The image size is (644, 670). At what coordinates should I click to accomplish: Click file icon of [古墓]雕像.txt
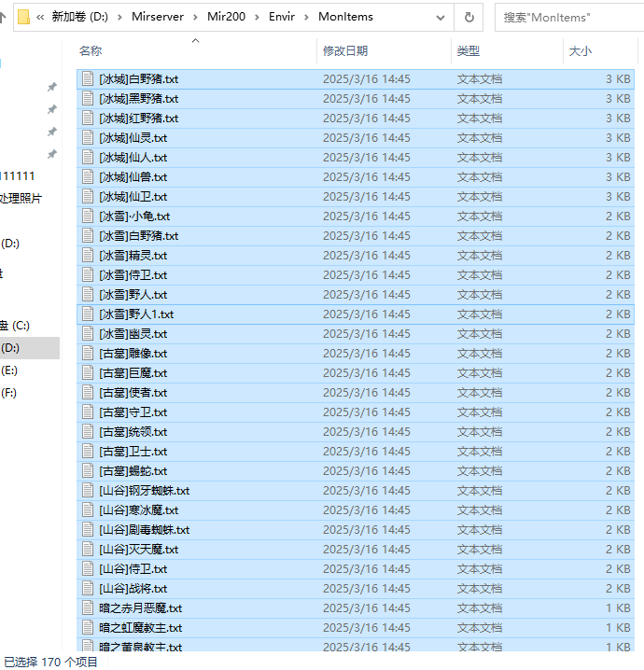click(88, 354)
